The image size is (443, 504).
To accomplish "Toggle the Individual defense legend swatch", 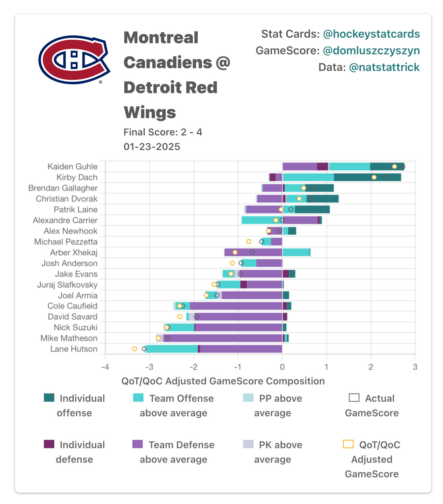I will click(49, 444).
